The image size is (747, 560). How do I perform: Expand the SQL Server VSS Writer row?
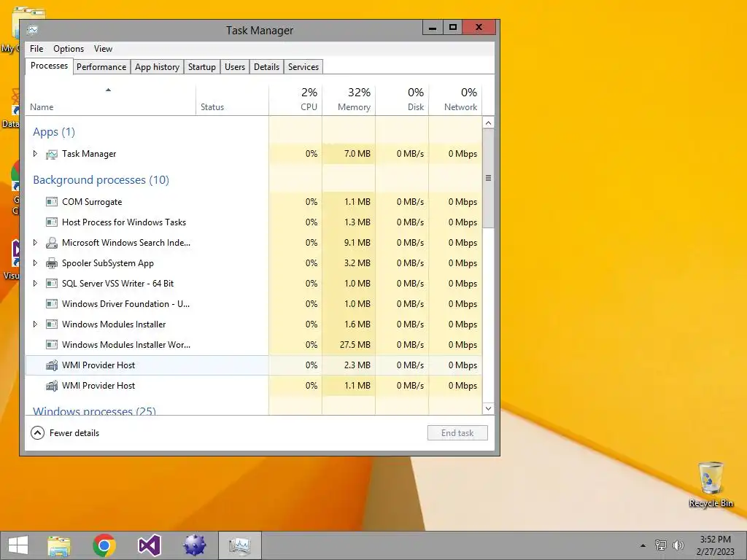[x=35, y=284]
